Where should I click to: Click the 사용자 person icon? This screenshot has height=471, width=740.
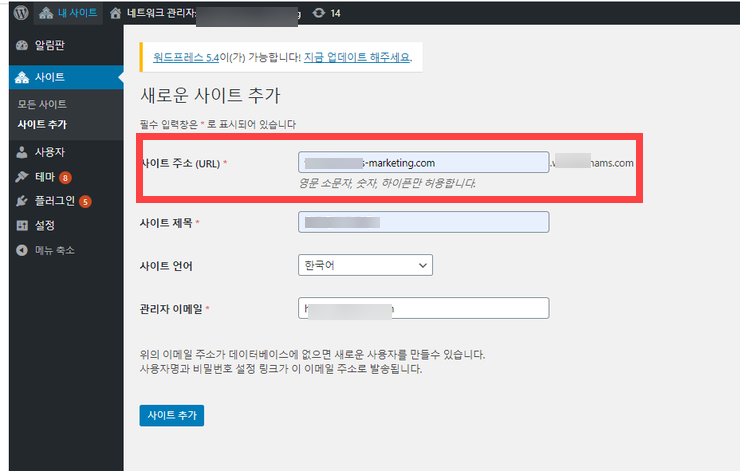[x=22, y=152]
